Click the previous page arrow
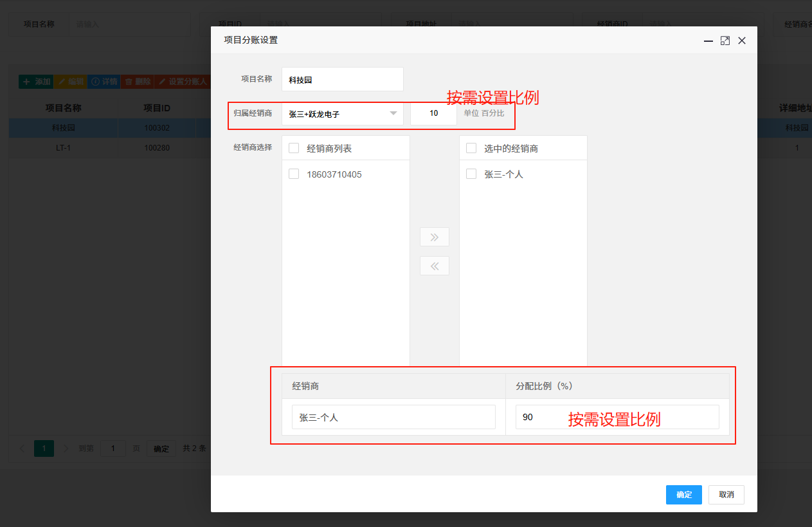 (23, 448)
